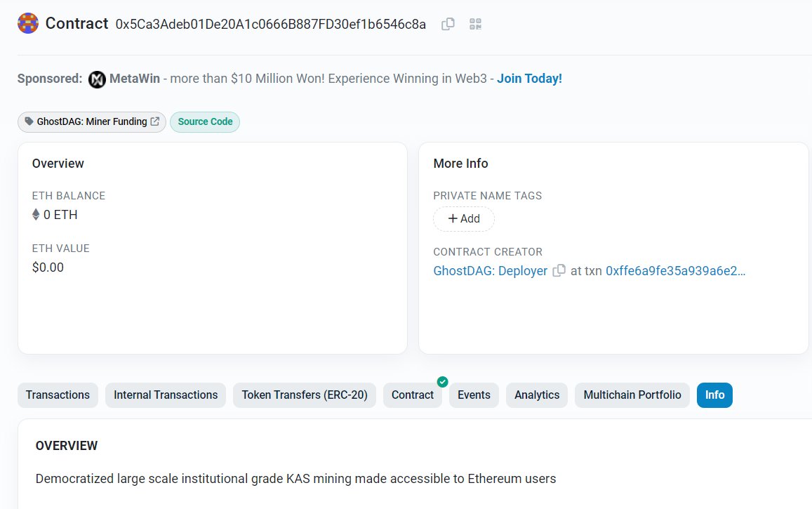Image resolution: width=812 pixels, height=509 pixels.
Task: Open the MetaWin sponsor link
Action: [135, 79]
